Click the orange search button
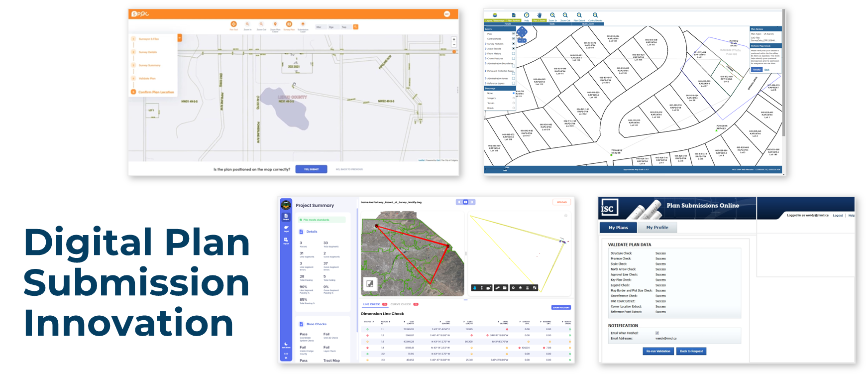868x376 pixels. 355,27
